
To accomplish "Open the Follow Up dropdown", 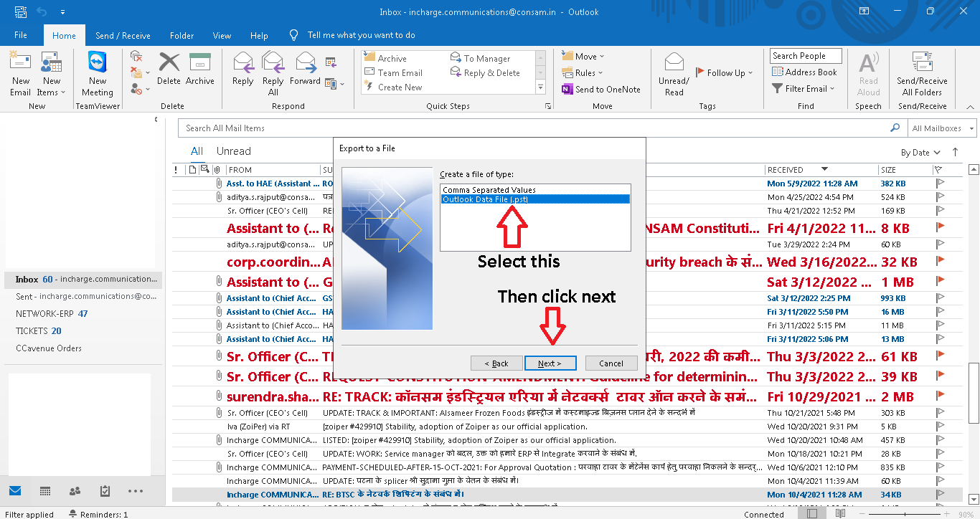I will click(x=723, y=72).
